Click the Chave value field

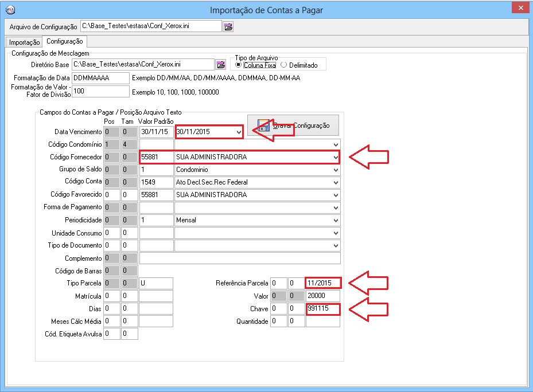tap(322, 309)
